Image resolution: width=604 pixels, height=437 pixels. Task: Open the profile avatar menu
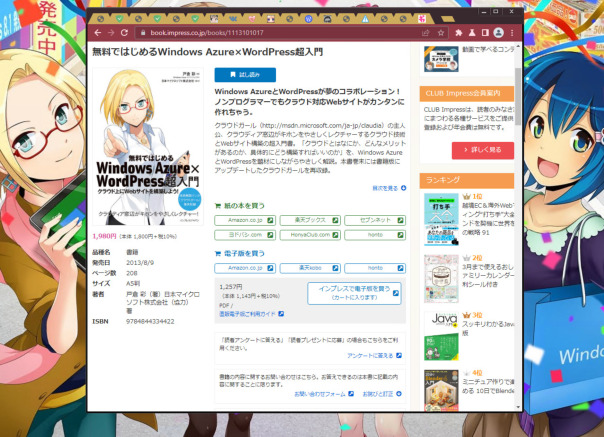pos(498,33)
